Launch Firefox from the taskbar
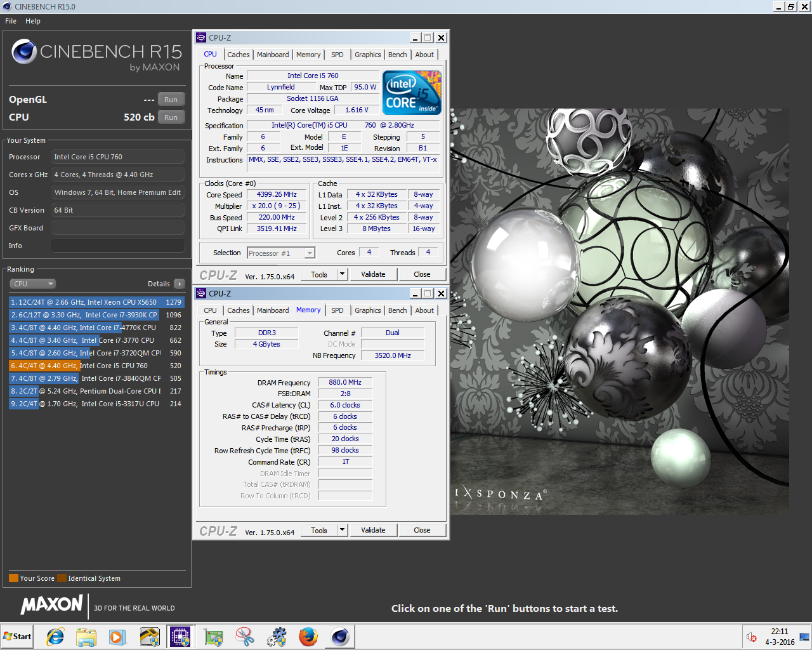The width and height of the screenshot is (812, 650). (308, 637)
